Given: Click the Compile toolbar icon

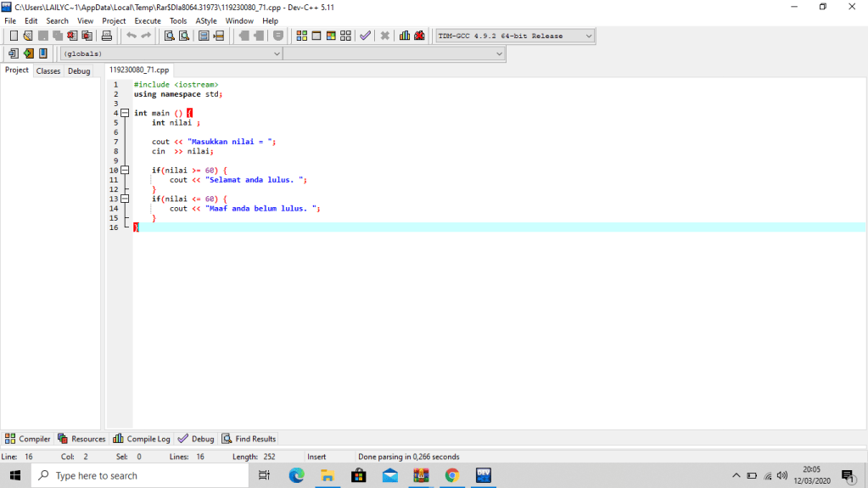Looking at the screenshot, I should [x=301, y=36].
